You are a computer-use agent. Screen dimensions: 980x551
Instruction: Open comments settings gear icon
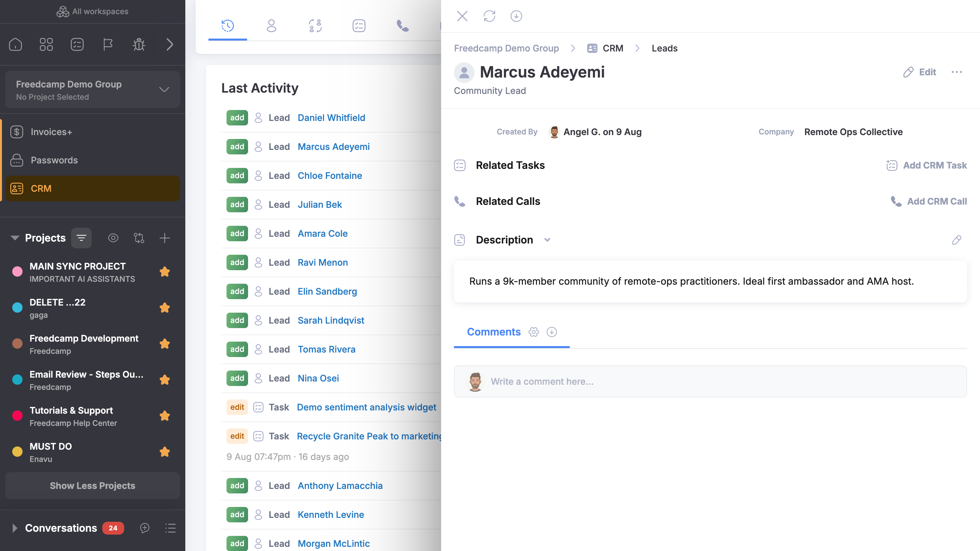point(533,332)
